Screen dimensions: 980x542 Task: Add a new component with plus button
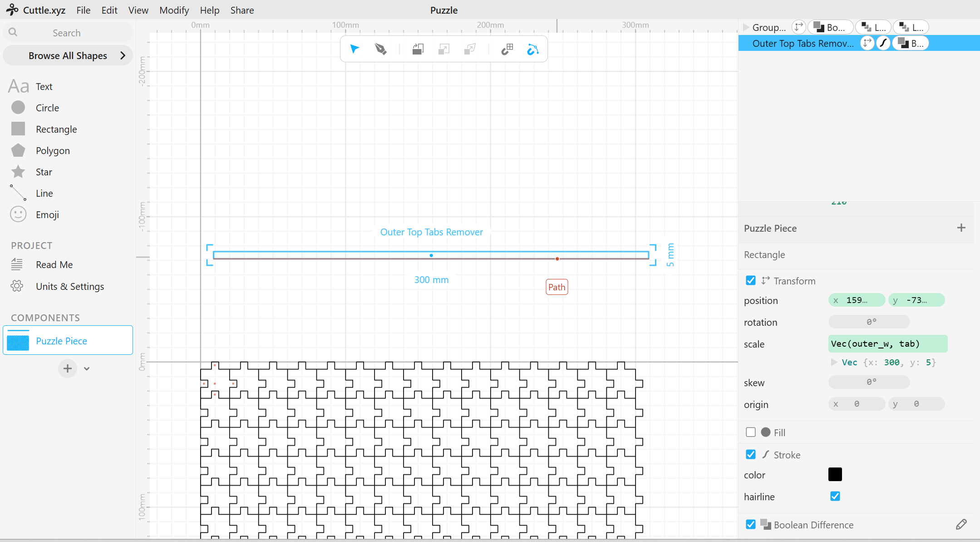click(x=68, y=368)
